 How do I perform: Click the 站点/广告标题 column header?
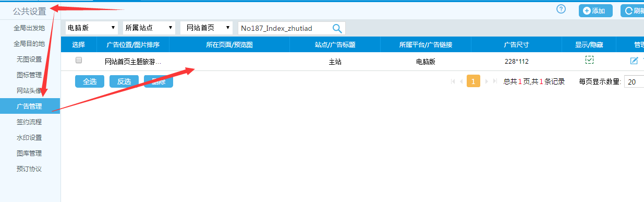click(335, 45)
